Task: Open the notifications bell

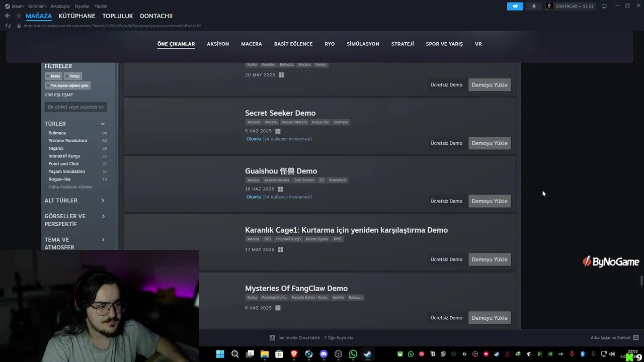Action: point(534,6)
